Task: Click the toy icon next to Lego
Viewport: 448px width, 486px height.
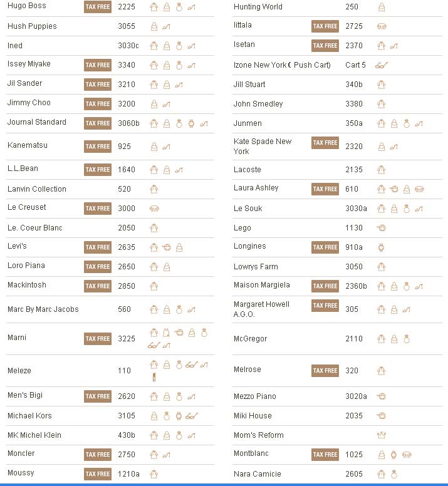Action: click(381, 228)
